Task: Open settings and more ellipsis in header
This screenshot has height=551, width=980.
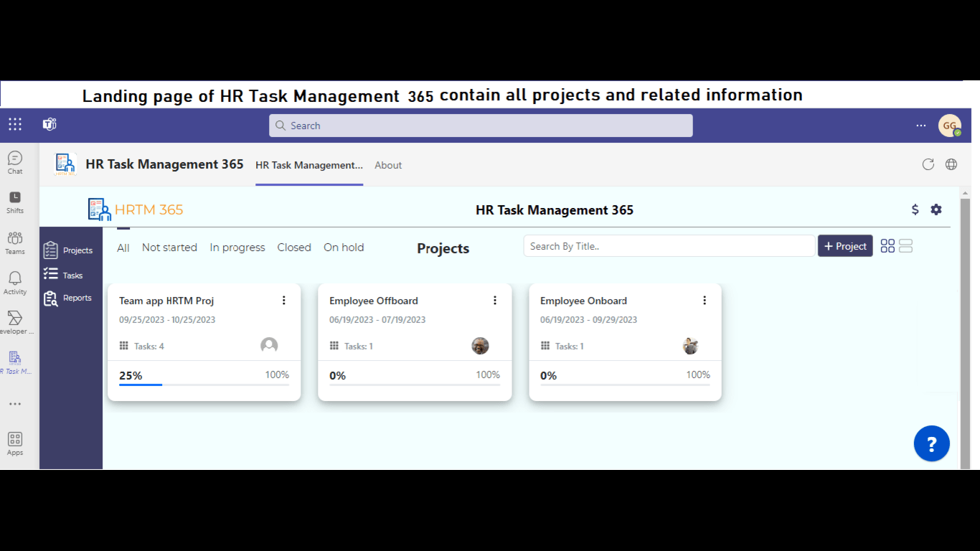Action: [x=921, y=126]
